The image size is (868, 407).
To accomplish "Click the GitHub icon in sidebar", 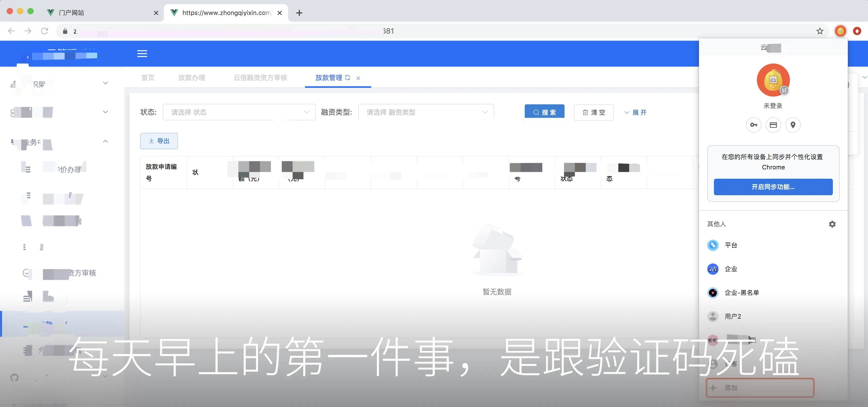I will tap(14, 377).
